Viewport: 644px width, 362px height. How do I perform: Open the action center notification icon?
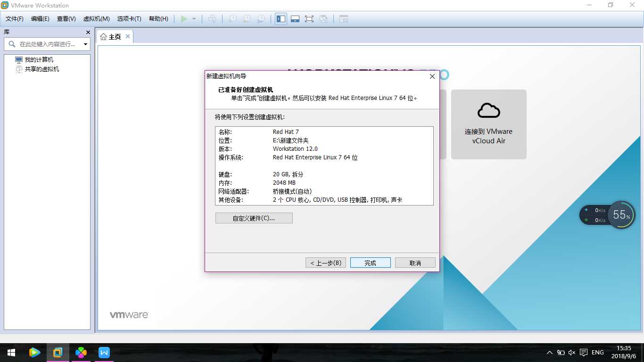pos(584,353)
